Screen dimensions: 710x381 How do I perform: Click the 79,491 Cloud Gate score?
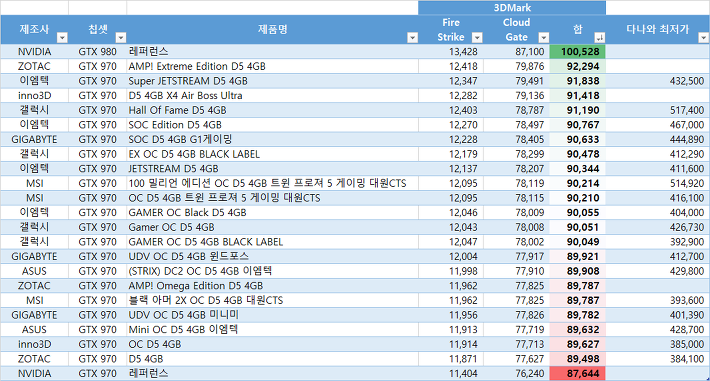click(x=517, y=81)
